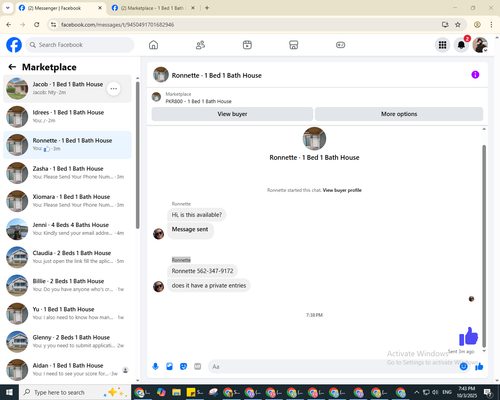Go back in browser history
500x400 pixels.
[x=9, y=24]
